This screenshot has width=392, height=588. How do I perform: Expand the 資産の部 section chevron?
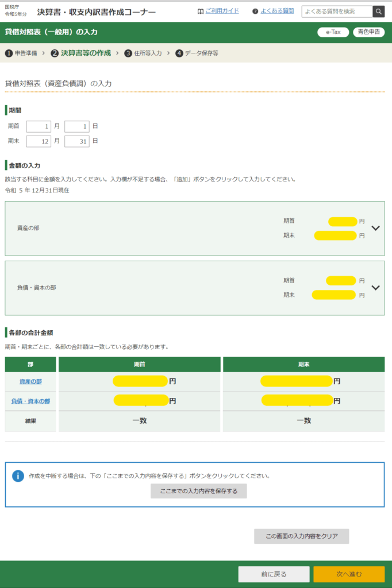[376, 228]
